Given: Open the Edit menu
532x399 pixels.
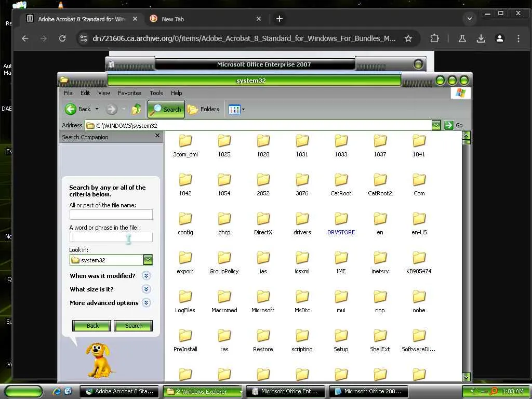Looking at the screenshot, I should pyautogui.click(x=85, y=93).
